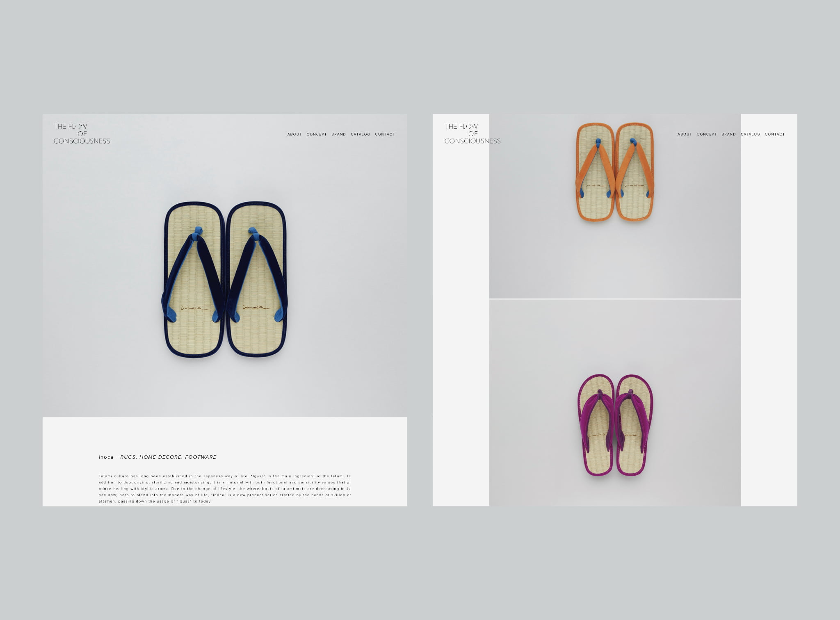Go to CONTACT in the orange sandal page header
Image resolution: width=840 pixels, height=620 pixels.
[x=775, y=134]
